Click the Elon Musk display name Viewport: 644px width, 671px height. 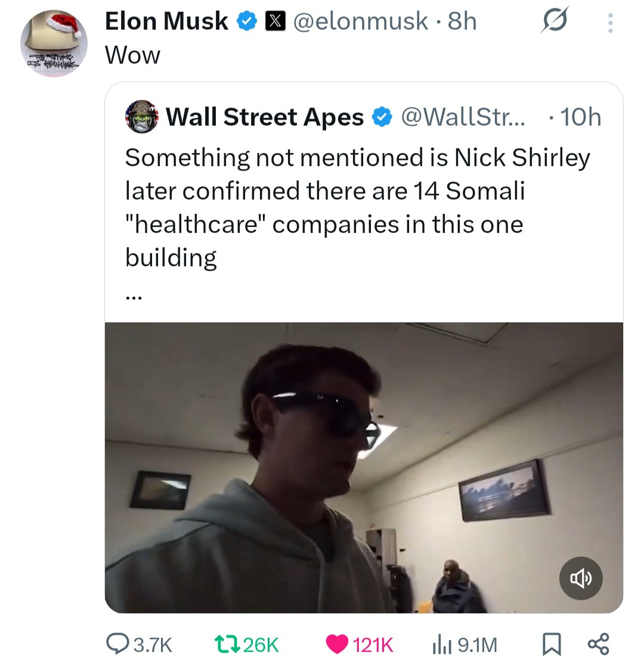point(166,21)
